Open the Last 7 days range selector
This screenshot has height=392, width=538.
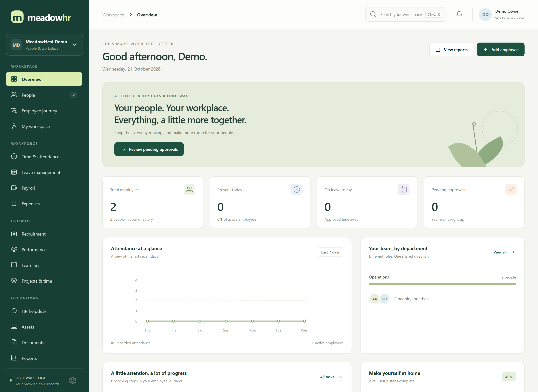tap(330, 252)
